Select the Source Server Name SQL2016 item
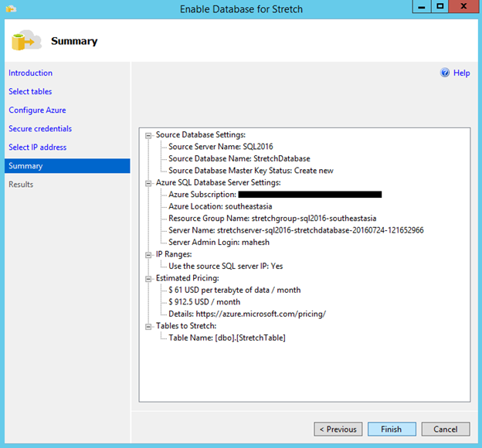Viewport: 482px width, 448px height. (221, 146)
